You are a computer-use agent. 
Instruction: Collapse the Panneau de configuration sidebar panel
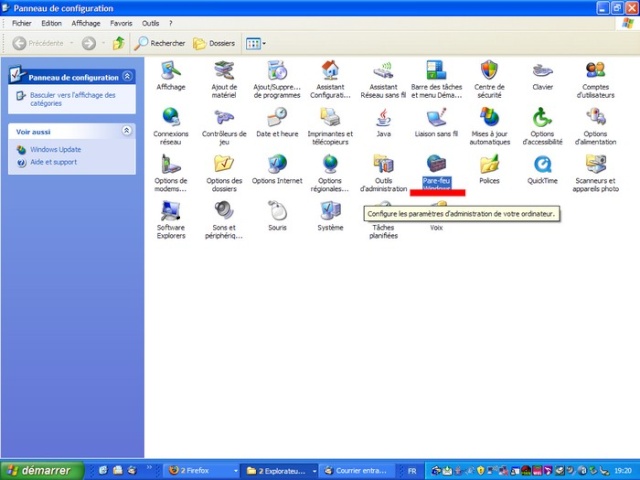click(x=127, y=76)
